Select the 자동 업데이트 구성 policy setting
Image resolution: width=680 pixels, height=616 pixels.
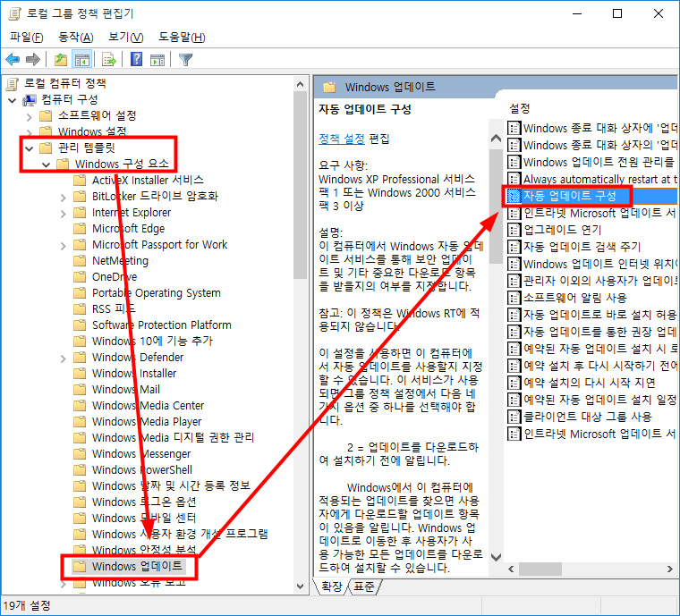click(569, 196)
